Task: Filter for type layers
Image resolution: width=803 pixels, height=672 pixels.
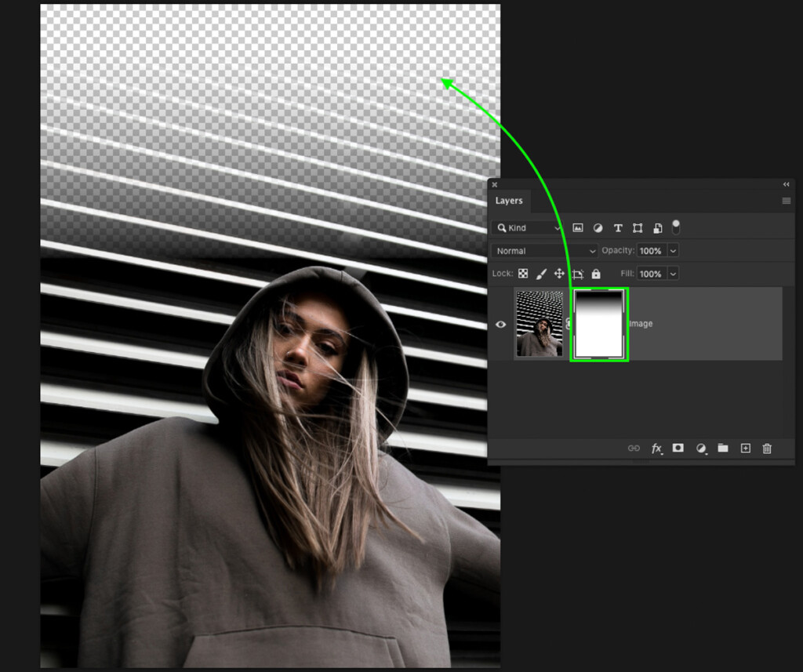Action: tap(618, 228)
